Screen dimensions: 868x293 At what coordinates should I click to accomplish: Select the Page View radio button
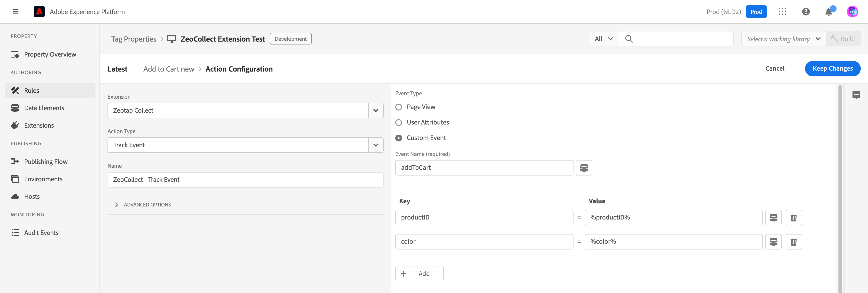coord(399,107)
